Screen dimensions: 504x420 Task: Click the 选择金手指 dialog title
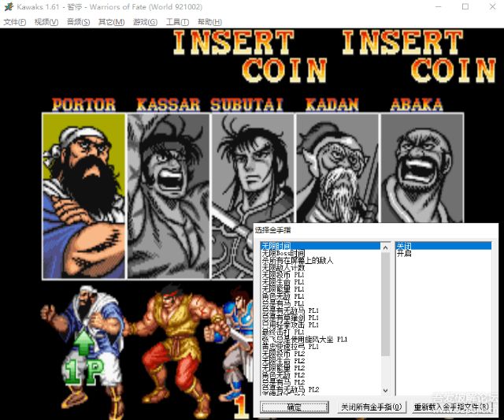[x=273, y=230]
